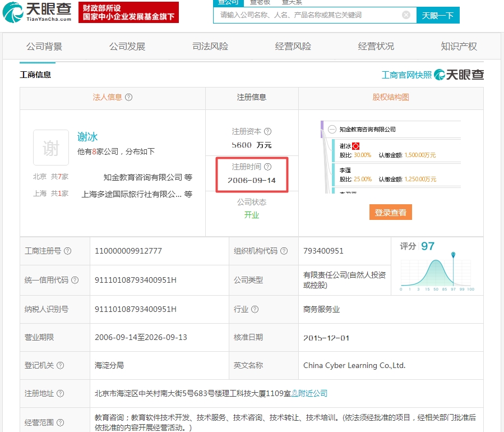Click shareholder 谢冰's 30.00% share ratio
The height and width of the screenshot is (432, 504).
tap(362, 155)
